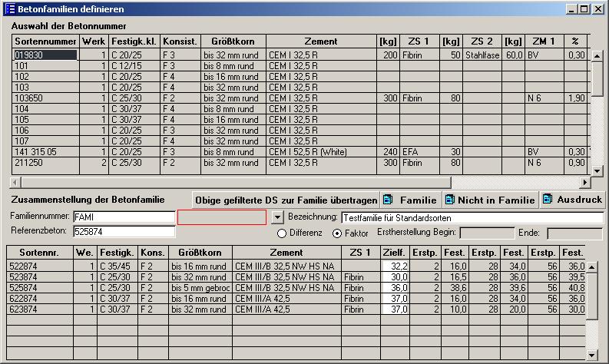Screen dimensions: 609x364
Task: Click the application icon in title bar
Action: 8,8
